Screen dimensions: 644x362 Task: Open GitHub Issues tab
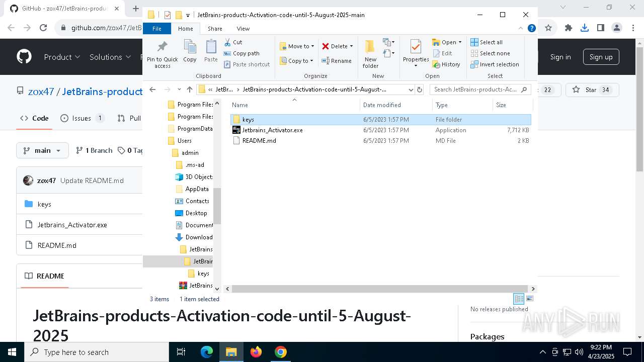tap(82, 118)
